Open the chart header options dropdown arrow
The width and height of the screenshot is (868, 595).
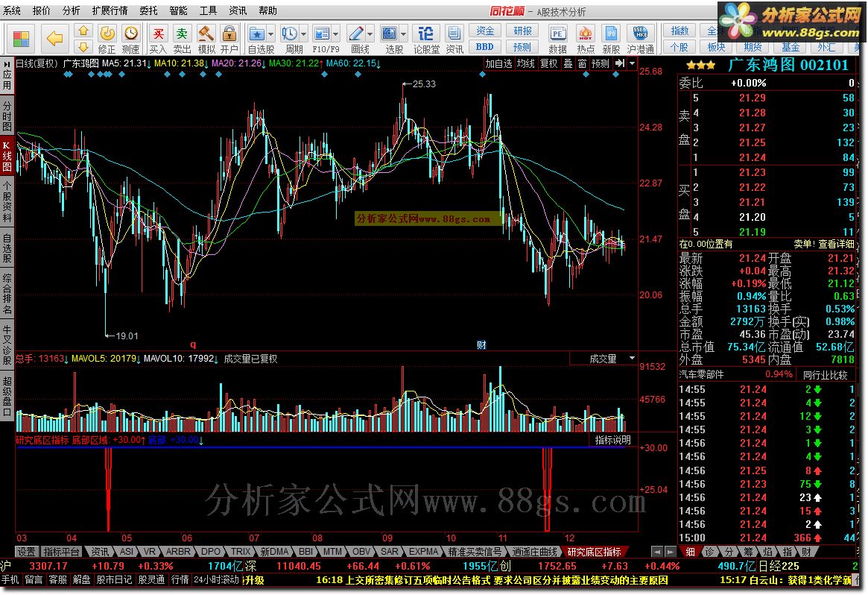point(632,63)
